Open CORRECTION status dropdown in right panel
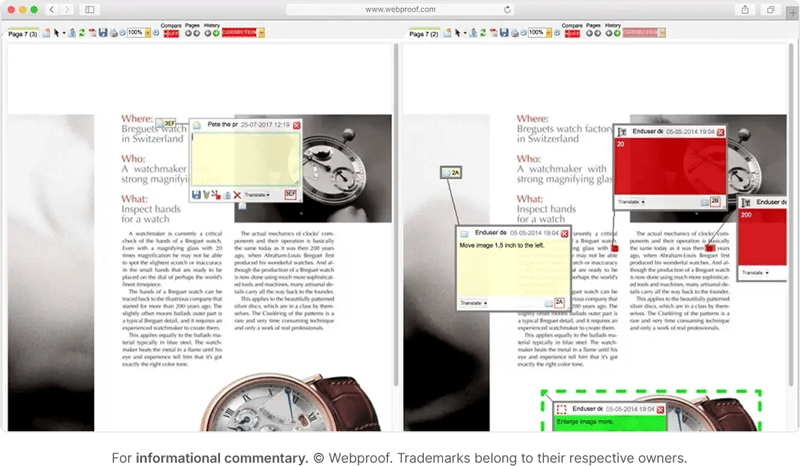Viewport: 800px width, 466px height. click(x=662, y=33)
